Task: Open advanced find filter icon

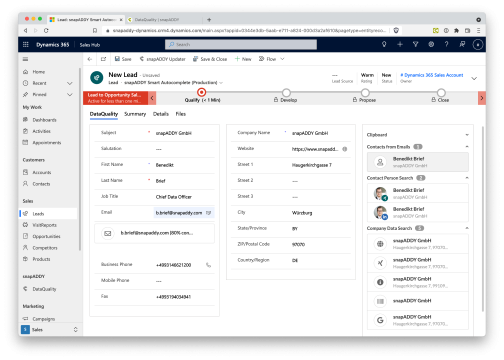Action: (415, 44)
